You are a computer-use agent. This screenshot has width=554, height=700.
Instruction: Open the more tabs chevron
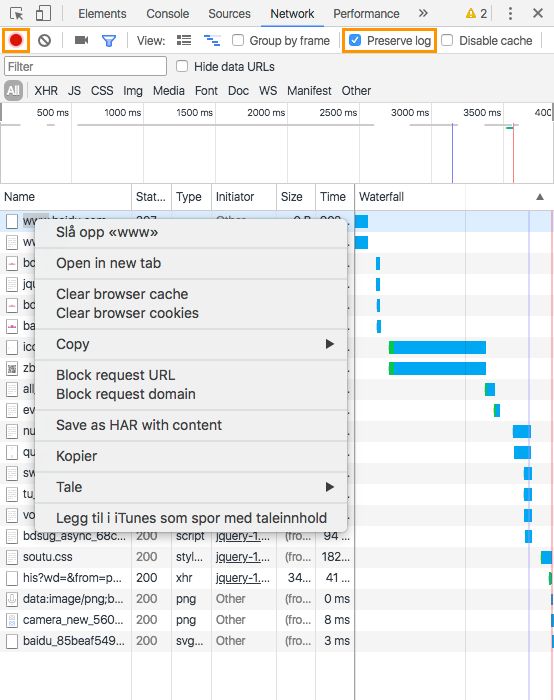423,13
